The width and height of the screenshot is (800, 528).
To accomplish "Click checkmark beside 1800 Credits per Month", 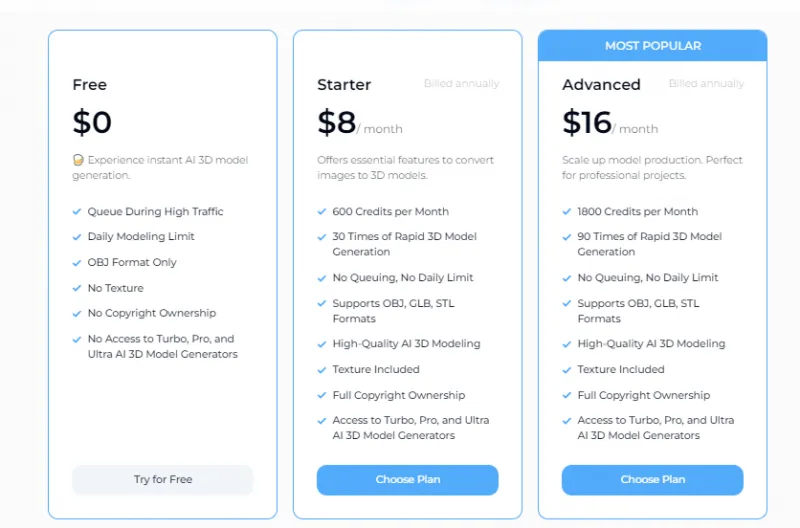I will coord(567,212).
